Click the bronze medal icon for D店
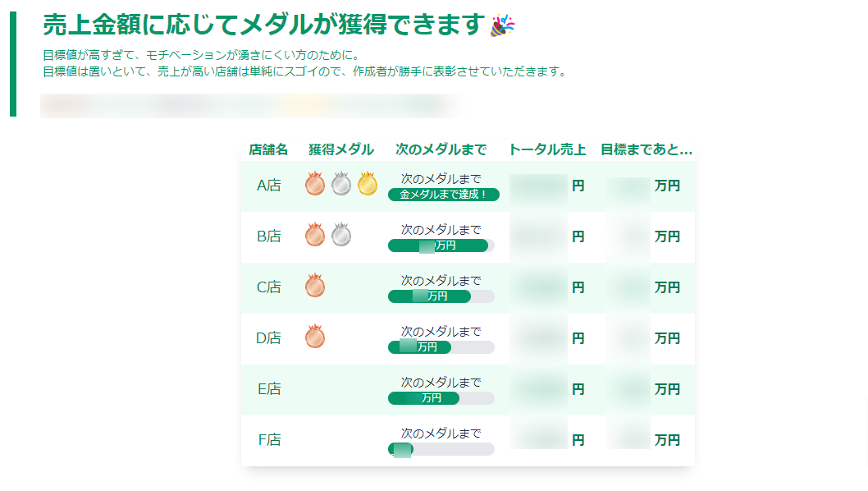The width and height of the screenshot is (868, 491). tap(316, 337)
